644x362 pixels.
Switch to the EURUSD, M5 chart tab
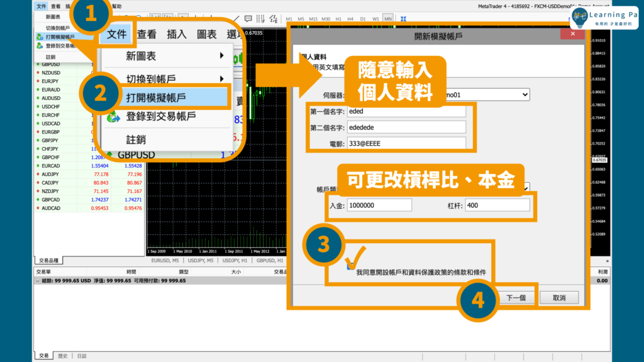pos(165,261)
